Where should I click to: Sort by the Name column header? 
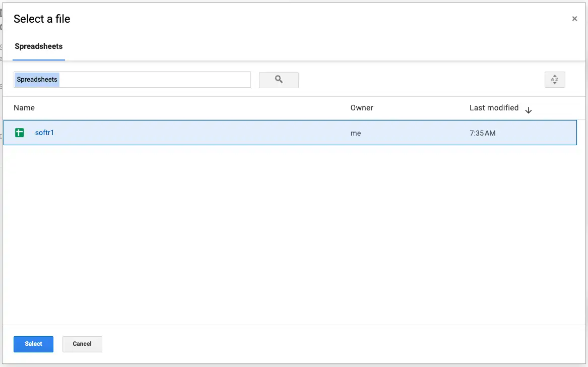24,108
